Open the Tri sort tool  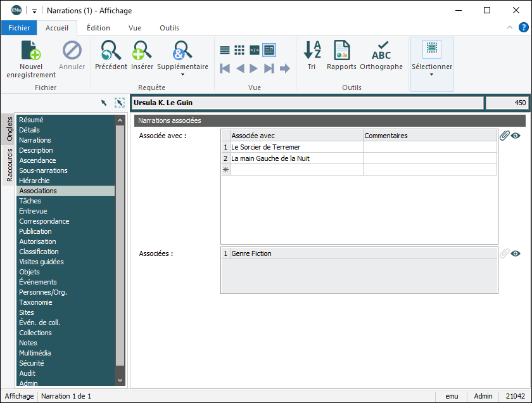[312, 51]
